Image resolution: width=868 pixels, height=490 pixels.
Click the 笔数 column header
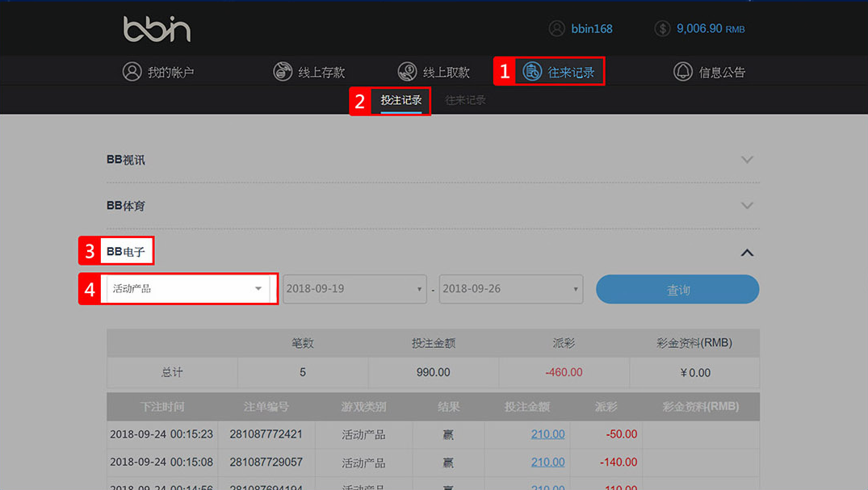pyautogui.click(x=302, y=343)
